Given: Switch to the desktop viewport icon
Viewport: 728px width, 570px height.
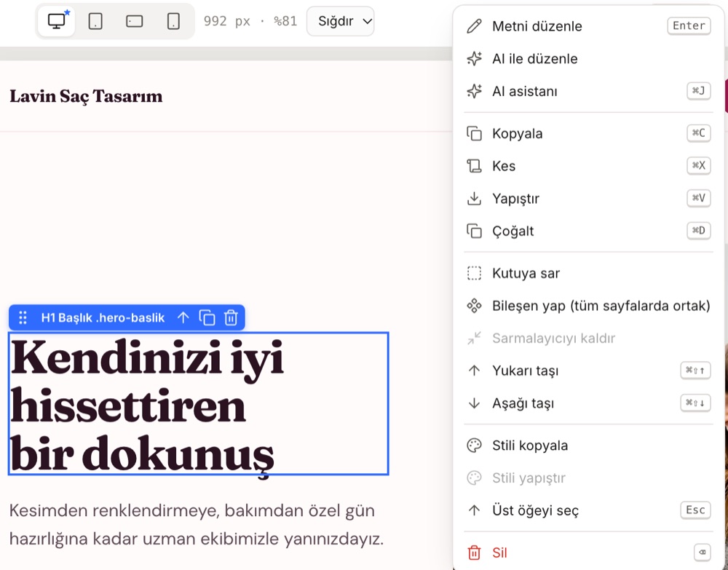Looking at the screenshot, I should [56, 21].
